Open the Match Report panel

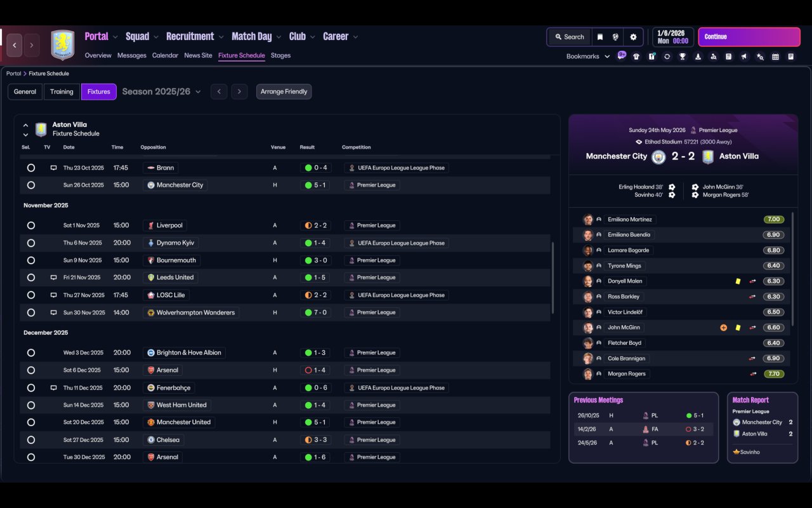pos(763,427)
